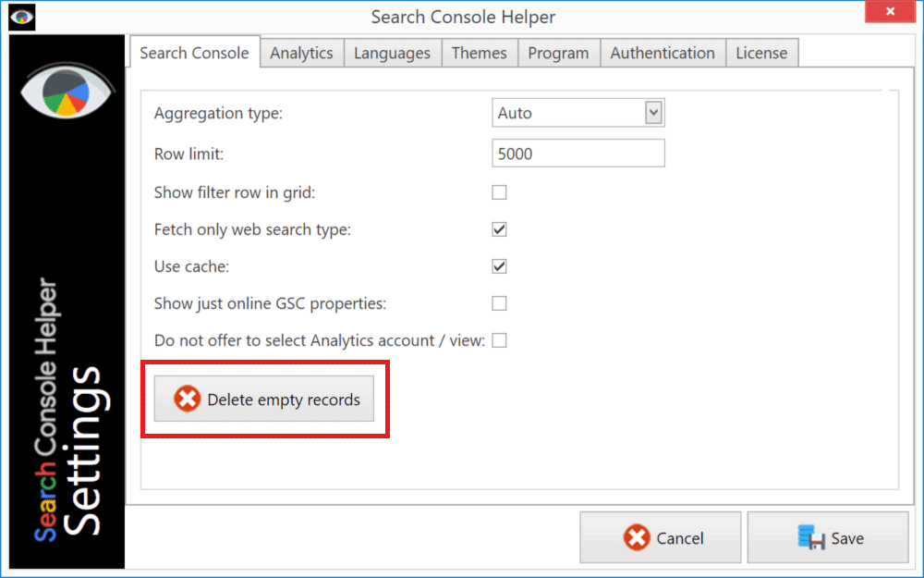Click the Row limit input field
This screenshot has height=578, width=924.
click(578, 154)
